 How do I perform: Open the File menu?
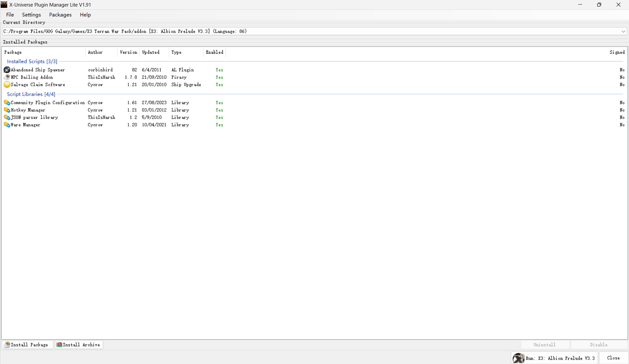click(10, 15)
